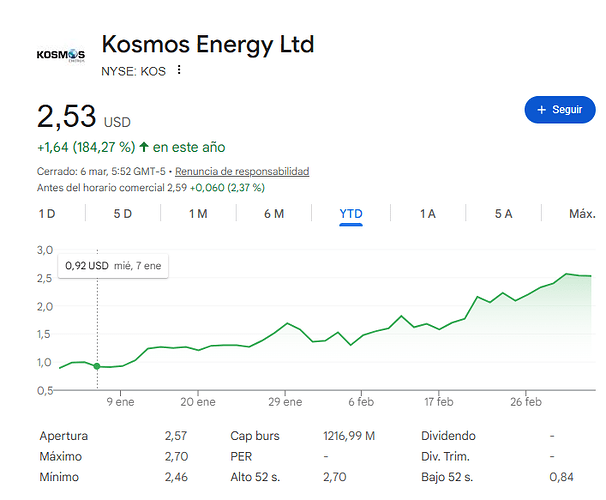Show the 5 A five-year range

point(503,214)
